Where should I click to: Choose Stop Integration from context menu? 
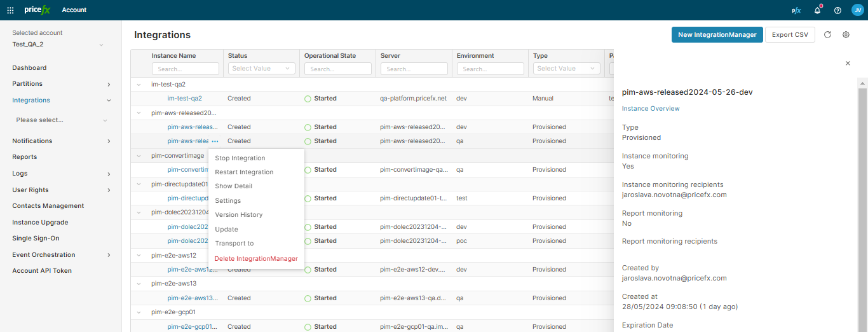240,158
